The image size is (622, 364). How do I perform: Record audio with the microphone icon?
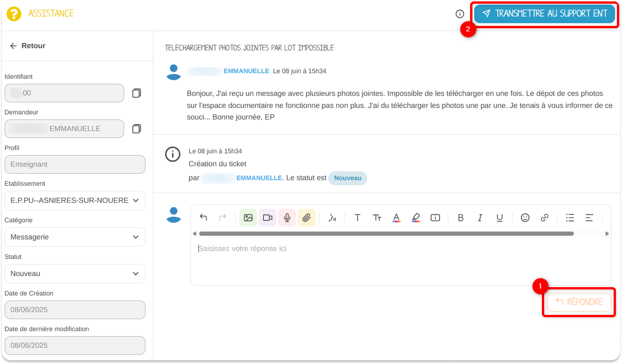pyautogui.click(x=287, y=218)
